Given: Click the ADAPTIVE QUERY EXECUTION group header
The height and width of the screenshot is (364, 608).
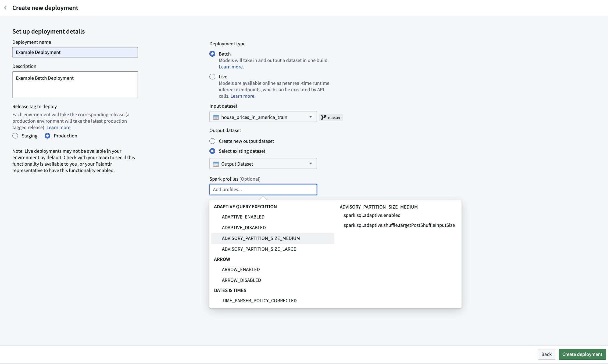Looking at the screenshot, I should tap(245, 207).
